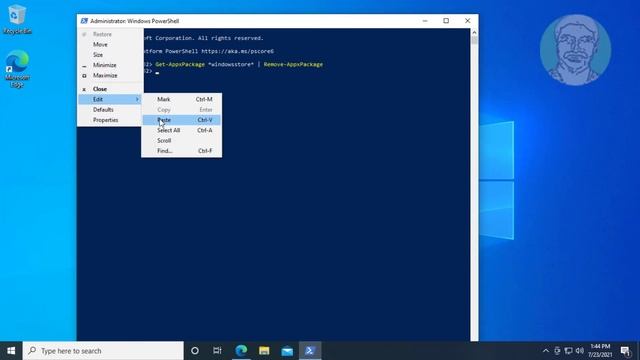Launch Edge from the taskbar

pos(241,351)
